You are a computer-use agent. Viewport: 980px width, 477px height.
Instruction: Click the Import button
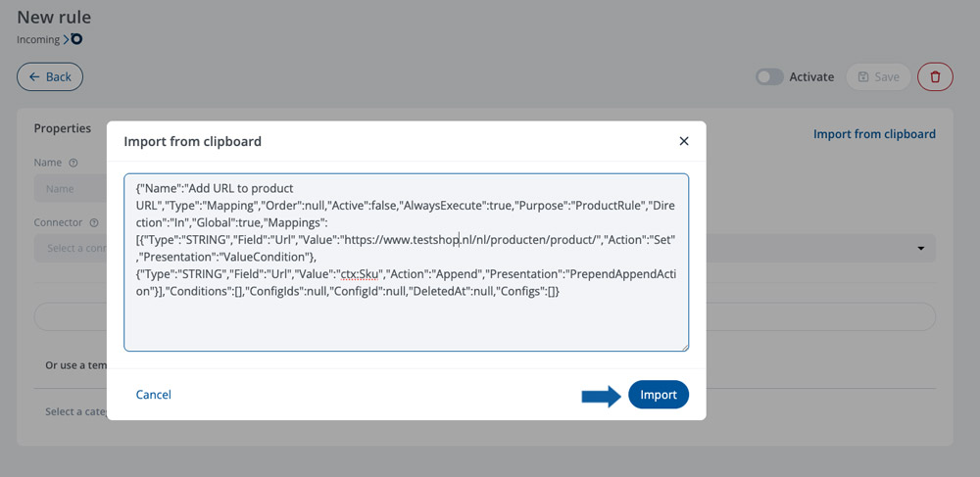coord(659,395)
